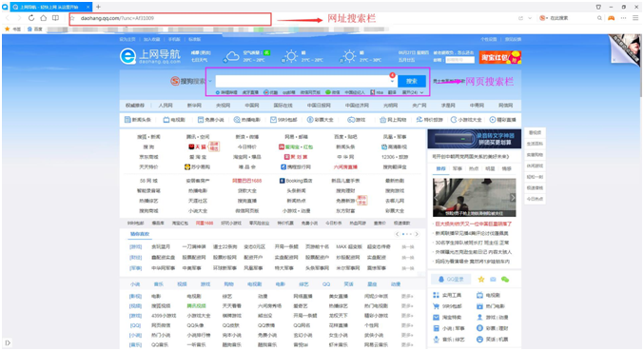Click the yellow star favorites icon
Image resolution: width=644 pixels, height=351 pixels.
[x=481, y=280]
